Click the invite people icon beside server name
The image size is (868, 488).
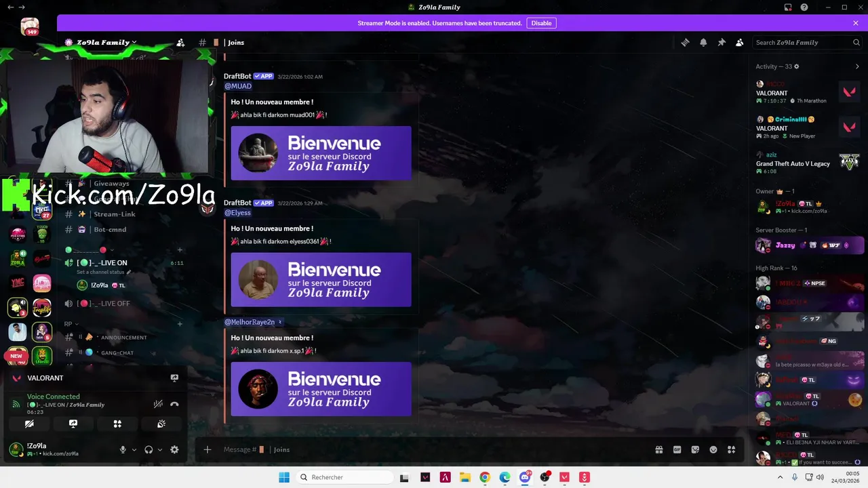click(x=180, y=42)
